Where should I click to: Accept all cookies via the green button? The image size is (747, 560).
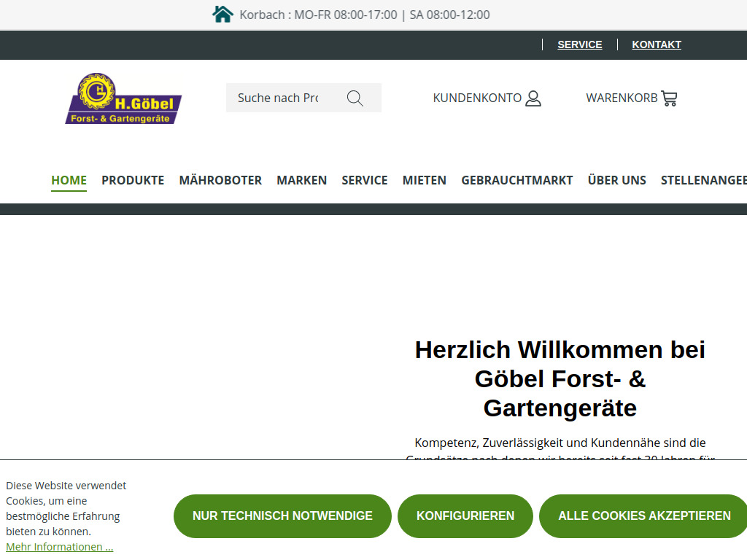pos(643,516)
